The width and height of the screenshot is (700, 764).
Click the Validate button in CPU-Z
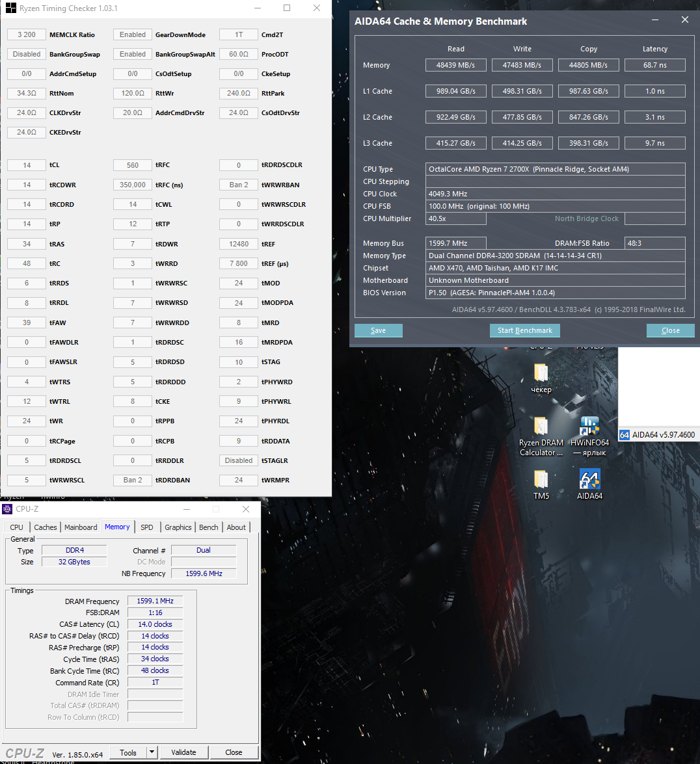pos(183,752)
